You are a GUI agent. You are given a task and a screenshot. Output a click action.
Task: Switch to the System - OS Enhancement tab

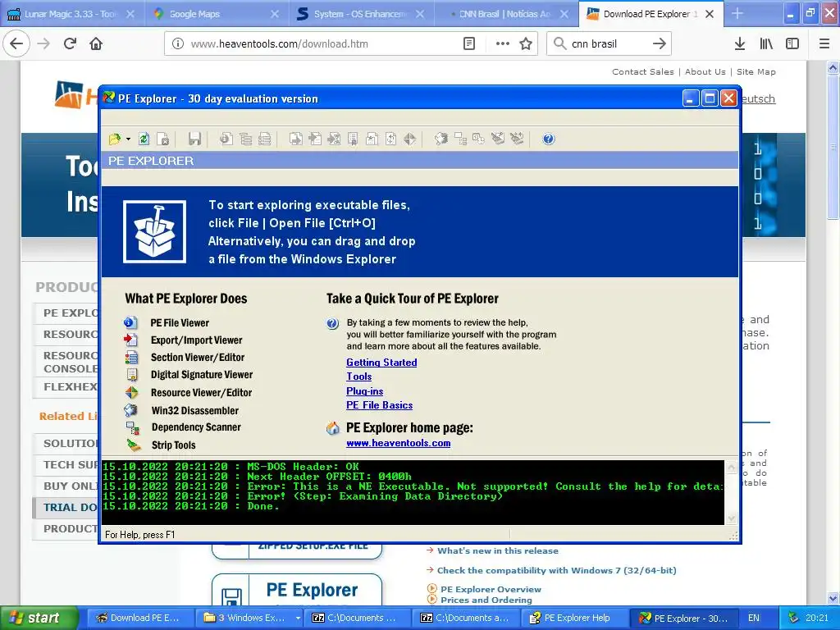click(x=361, y=14)
